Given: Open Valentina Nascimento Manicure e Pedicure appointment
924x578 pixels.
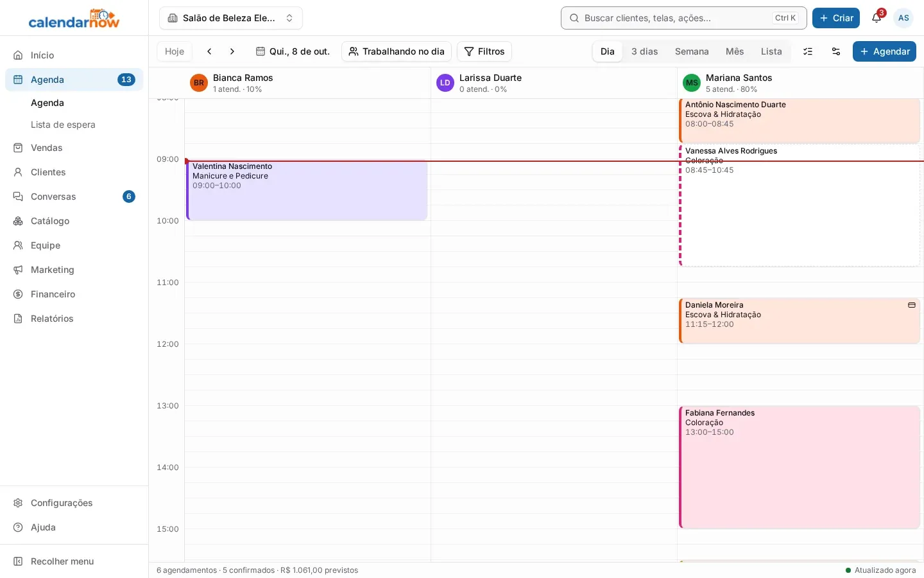Looking at the screenshot, I should 307,190.
